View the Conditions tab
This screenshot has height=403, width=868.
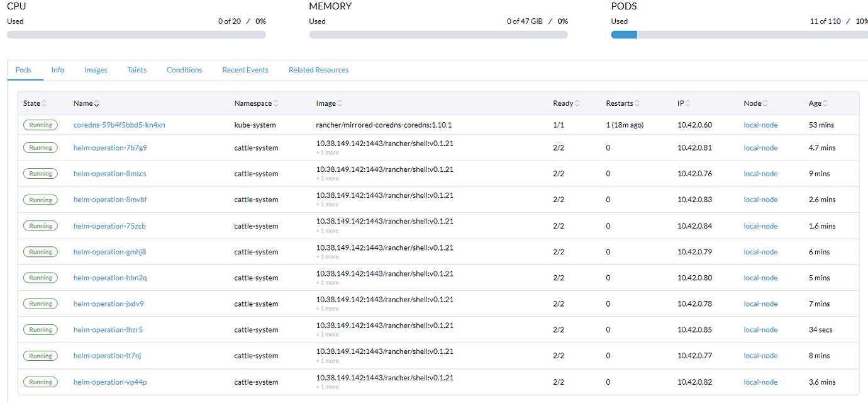click(x=184, y=70)
